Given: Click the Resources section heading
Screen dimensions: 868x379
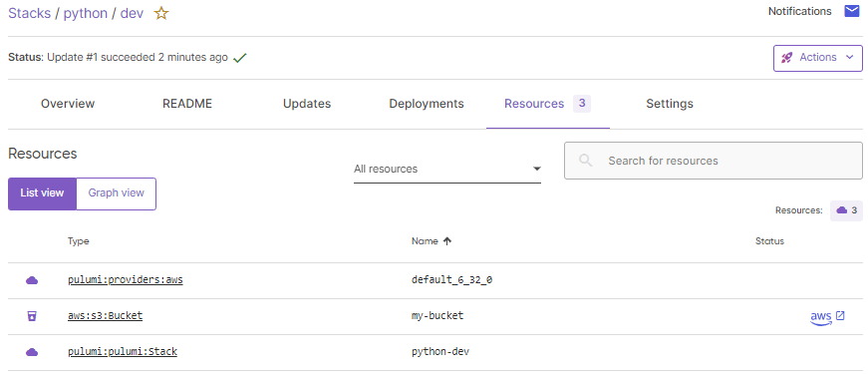Looking at the screenshot, I should point(43,154).
